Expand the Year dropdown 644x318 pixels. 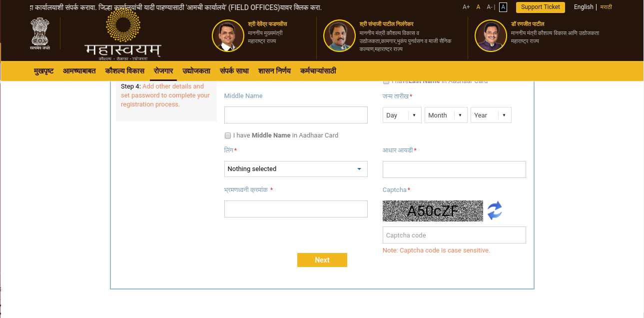point(491,115)
